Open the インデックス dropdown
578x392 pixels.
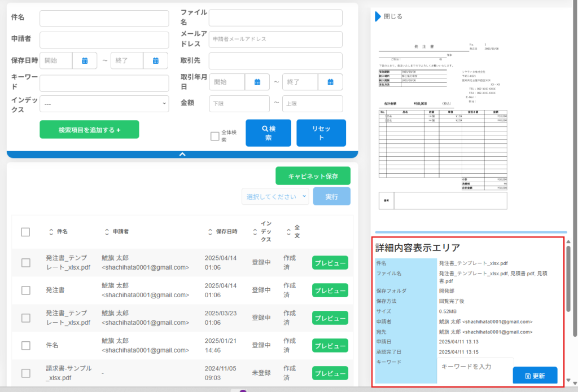point(104,104)
